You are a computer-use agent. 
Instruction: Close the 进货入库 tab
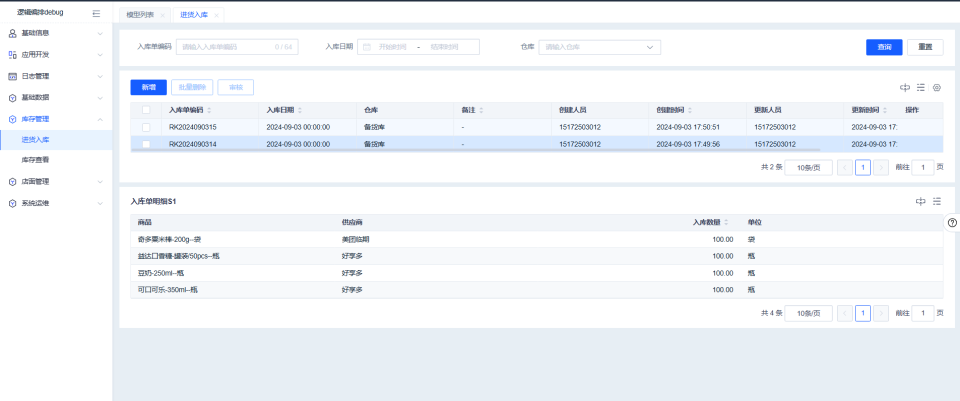217,14
